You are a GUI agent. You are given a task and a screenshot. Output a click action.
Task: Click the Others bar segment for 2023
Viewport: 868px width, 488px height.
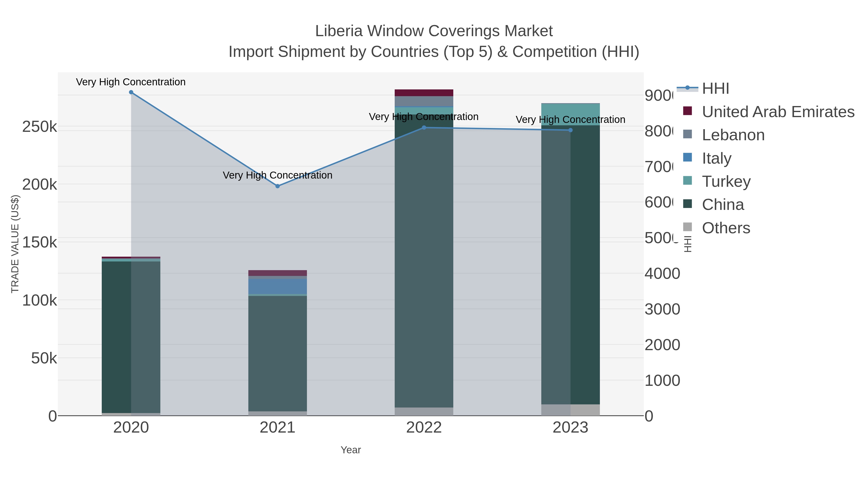coord(570,410)
